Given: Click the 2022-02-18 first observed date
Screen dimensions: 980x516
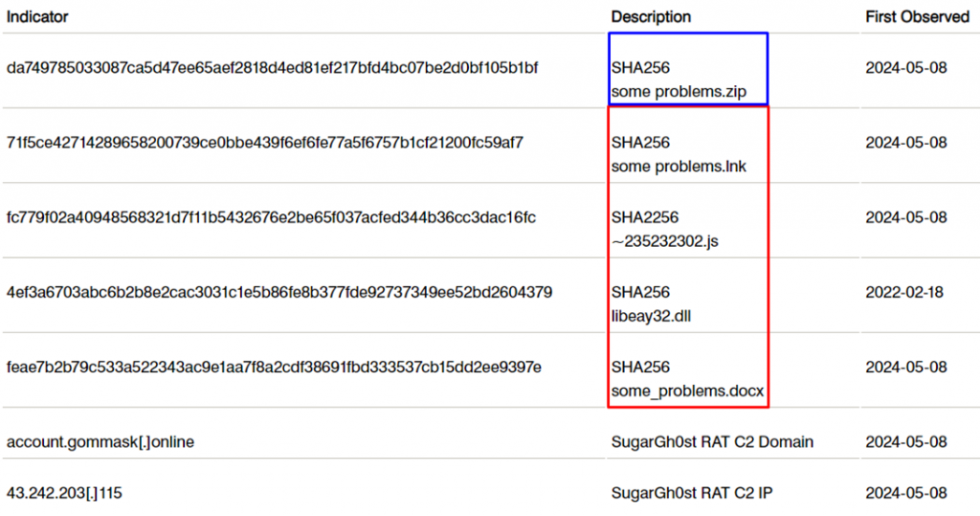Looking at the screenshot, I should coord(904,293).
